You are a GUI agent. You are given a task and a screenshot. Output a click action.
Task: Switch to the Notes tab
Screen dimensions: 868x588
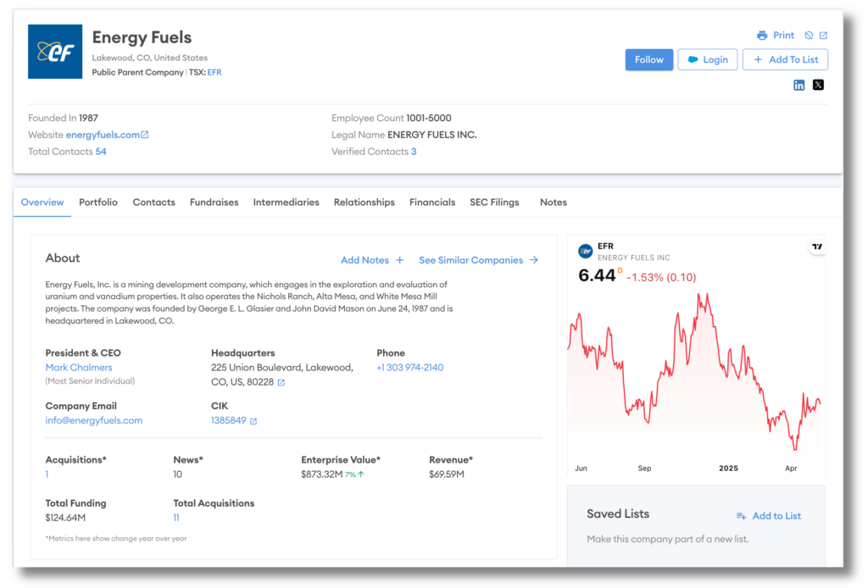(554, 202)
